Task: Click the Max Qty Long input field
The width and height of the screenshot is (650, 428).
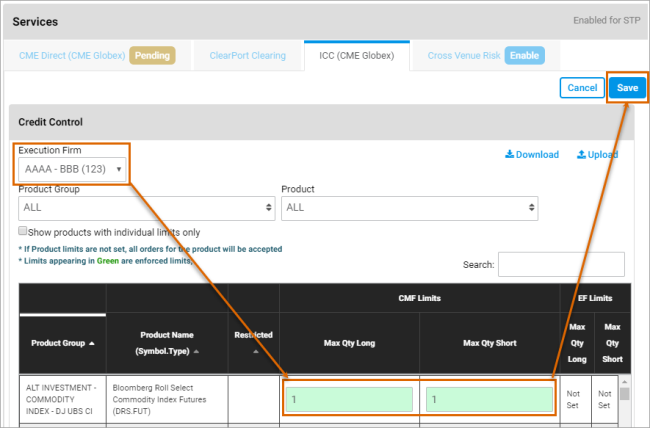Action: coord(348,399)
